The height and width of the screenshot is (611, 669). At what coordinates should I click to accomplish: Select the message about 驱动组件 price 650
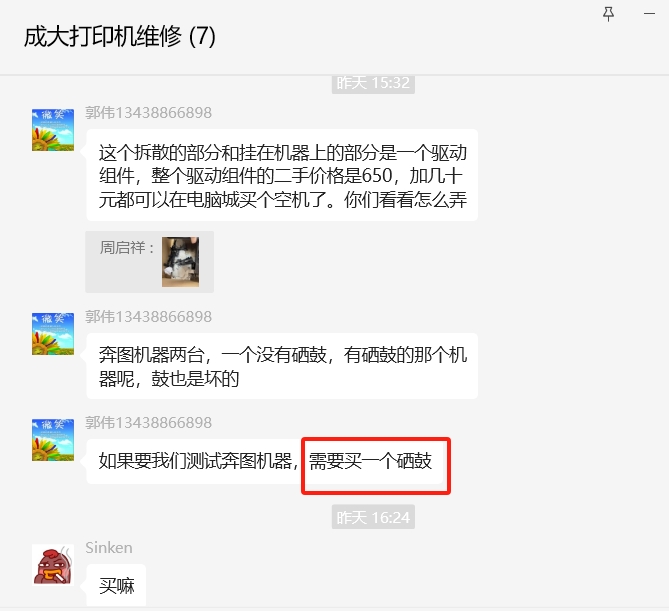[282, 175]
